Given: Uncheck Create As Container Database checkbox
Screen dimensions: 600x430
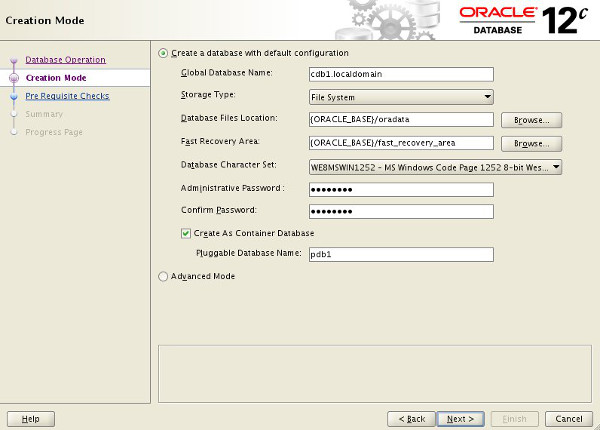Looking at the screenshot, I should tap(186, 233).
